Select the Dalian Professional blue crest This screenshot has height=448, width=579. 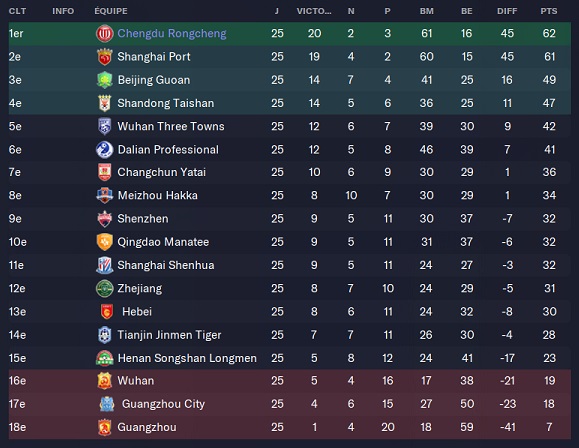(x=105, y=150)
